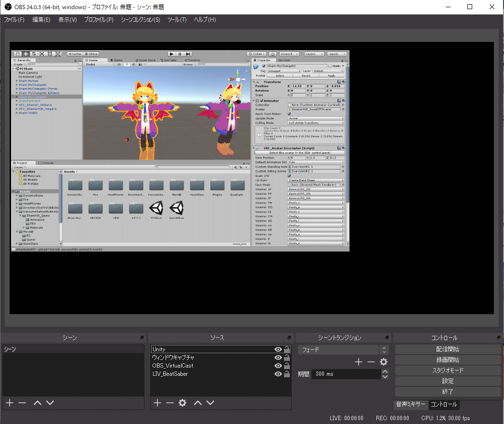The image size is (504, 424).
Task: Open source properties with the gear icon
Action: (x=182, y=403)
